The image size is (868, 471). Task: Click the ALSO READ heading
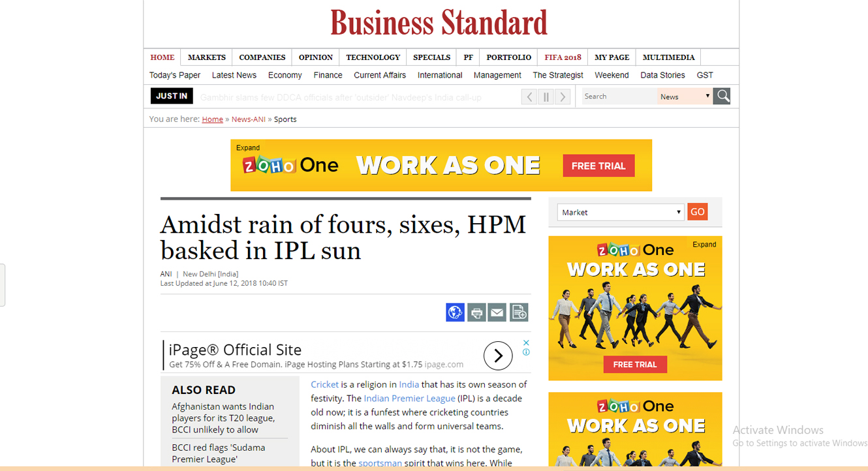click(x=204, y=390)
